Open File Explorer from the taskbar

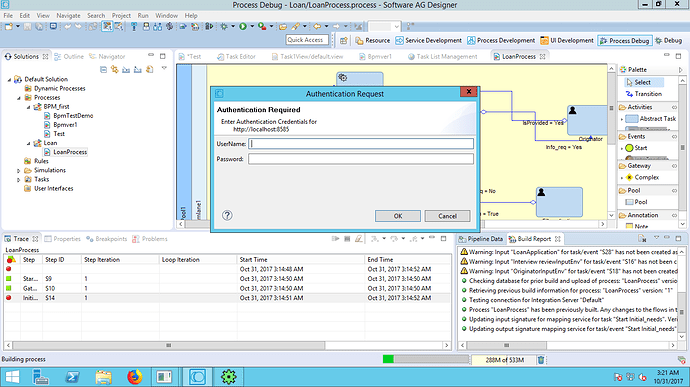click(x=103, y=377)
